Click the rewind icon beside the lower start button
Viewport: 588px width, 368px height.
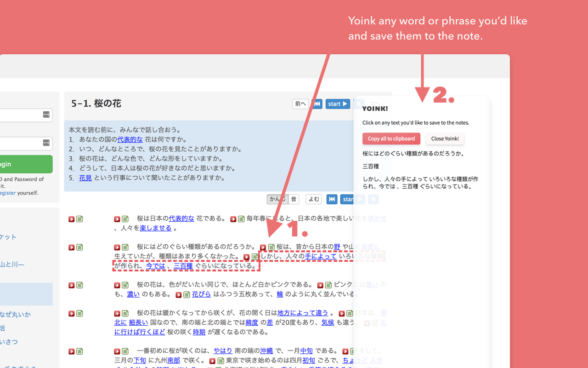pos(332,199)
